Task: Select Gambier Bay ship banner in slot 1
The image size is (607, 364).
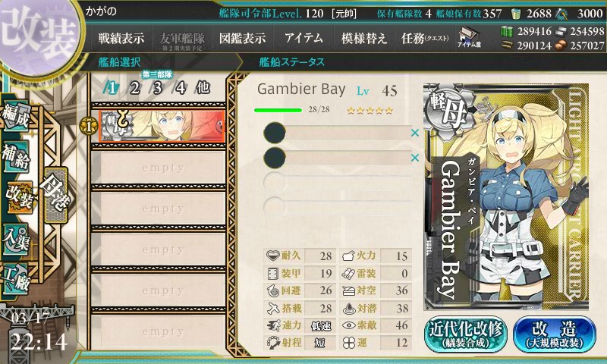Action: click(x=162, y=126)
